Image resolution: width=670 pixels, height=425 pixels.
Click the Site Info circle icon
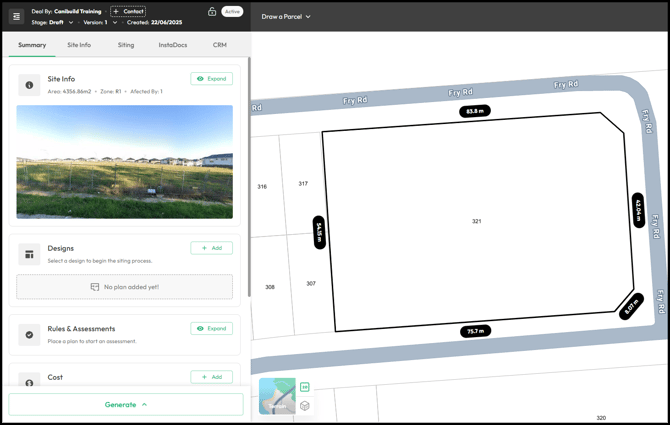(29, 85)
